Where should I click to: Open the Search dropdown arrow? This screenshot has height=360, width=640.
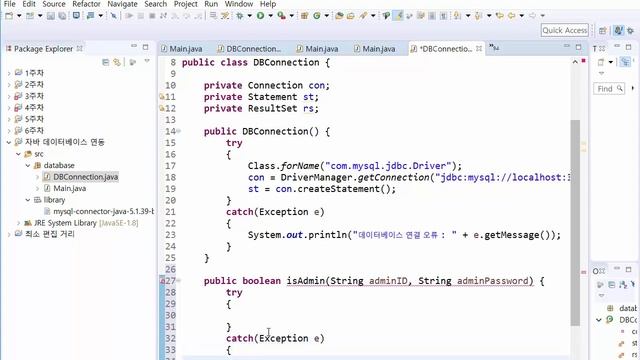373,16
